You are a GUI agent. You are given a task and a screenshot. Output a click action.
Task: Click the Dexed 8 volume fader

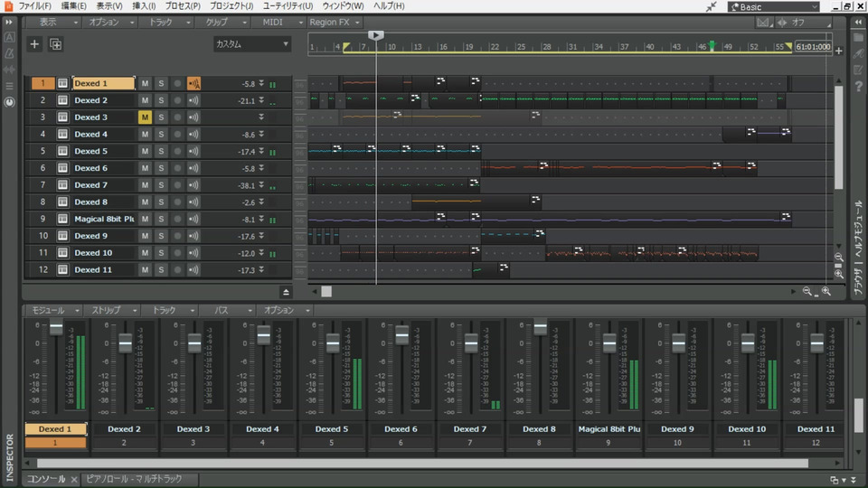(540, 326)
